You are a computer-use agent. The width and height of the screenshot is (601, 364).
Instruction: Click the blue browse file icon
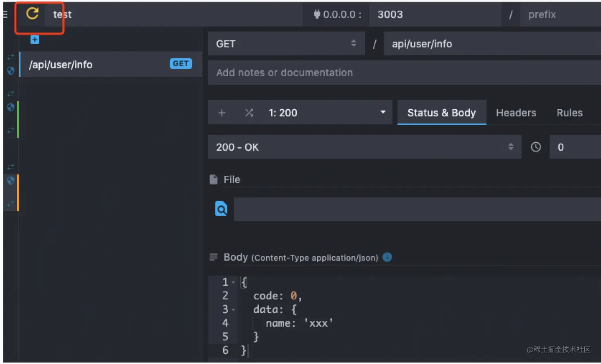click(x=221, y=209)
